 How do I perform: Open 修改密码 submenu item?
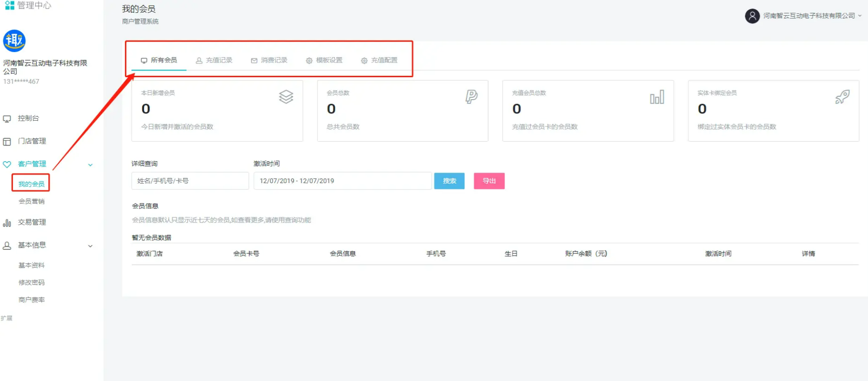31,282
